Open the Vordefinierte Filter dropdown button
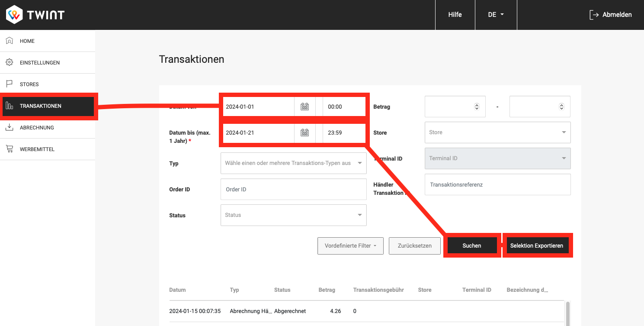The image size is (644, 326). [350, 245]
